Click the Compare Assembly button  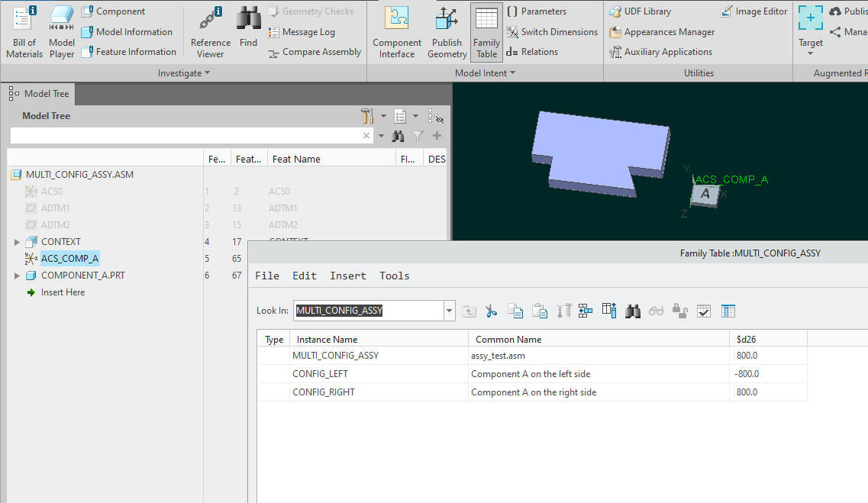[x=315, y=52]
